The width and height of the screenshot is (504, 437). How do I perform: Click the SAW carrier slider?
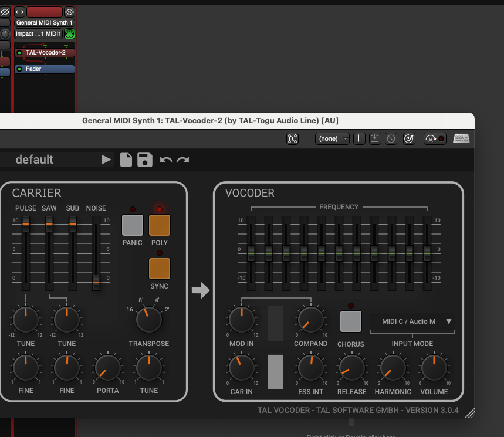click(x=49, y=224)
